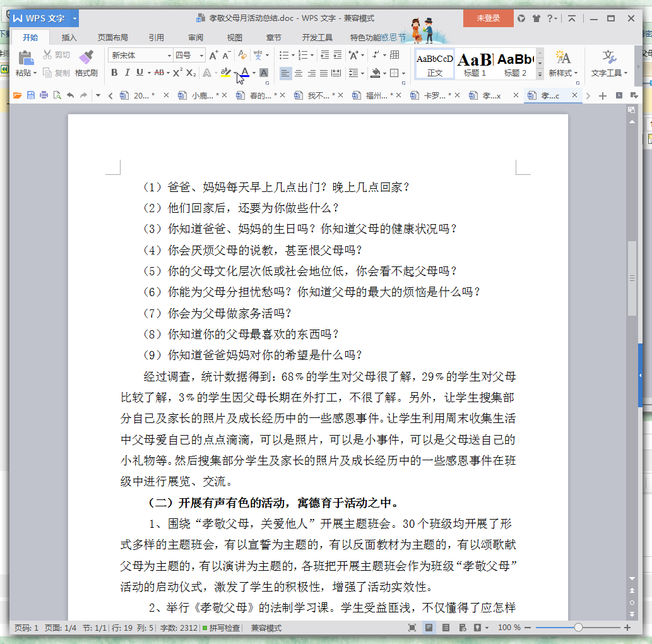The image size is (652, 644).
Task: Expand the font color dropdown arrow
Action: (x=254, y=73)
